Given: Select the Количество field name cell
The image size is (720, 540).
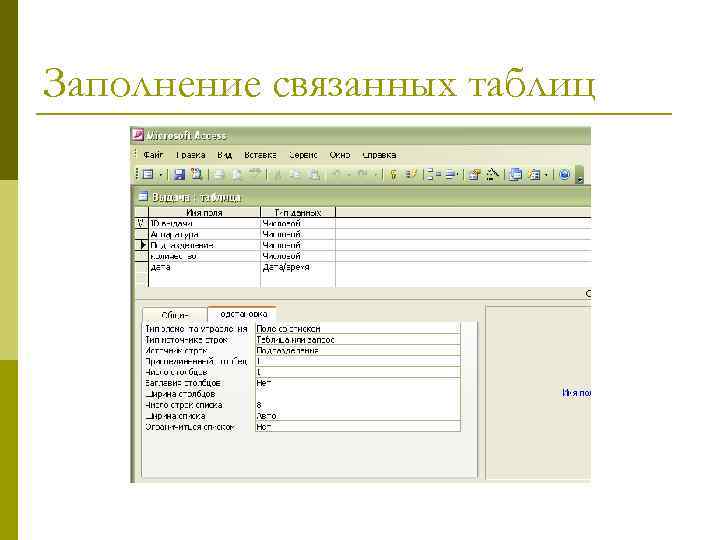Looking at the screenshot, I should (x=204, y=256).
